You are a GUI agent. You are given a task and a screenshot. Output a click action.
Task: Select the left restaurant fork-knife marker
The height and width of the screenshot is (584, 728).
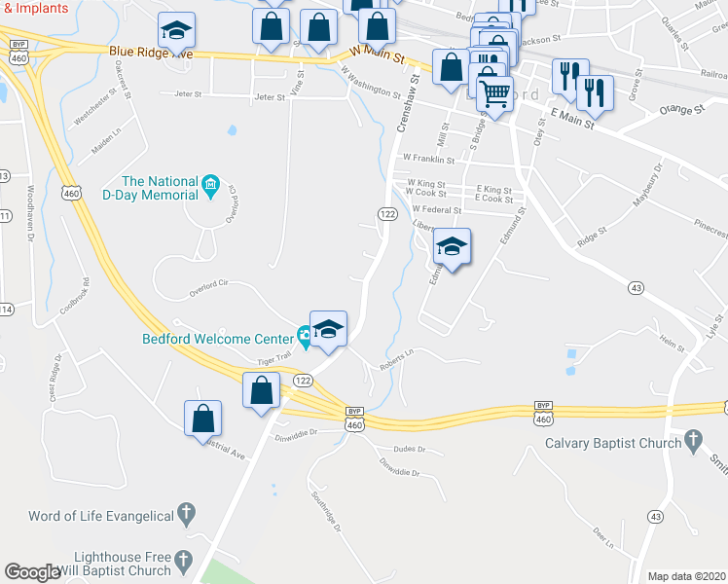(x=570, y=78)
